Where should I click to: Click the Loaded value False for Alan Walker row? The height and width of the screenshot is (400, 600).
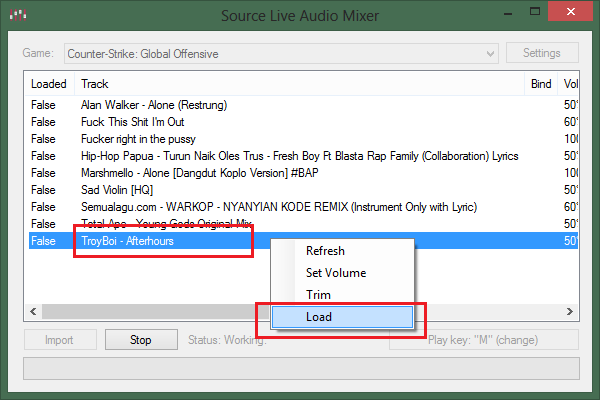43,105
